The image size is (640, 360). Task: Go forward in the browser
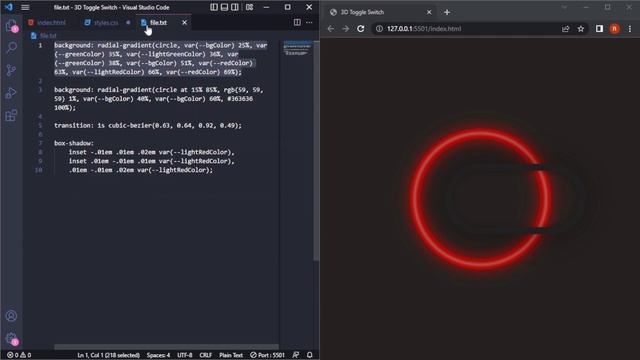tap(346, 29)
